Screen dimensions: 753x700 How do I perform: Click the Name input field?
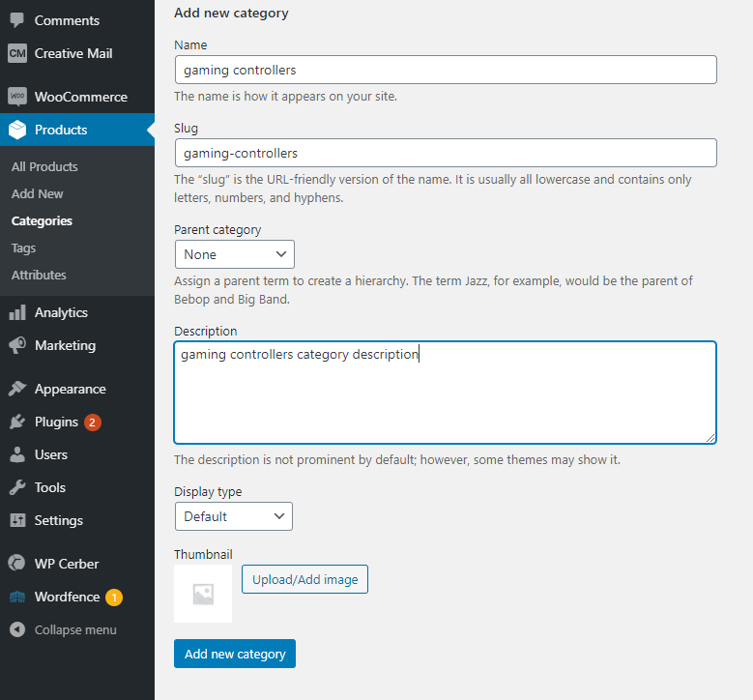[446, 70]
